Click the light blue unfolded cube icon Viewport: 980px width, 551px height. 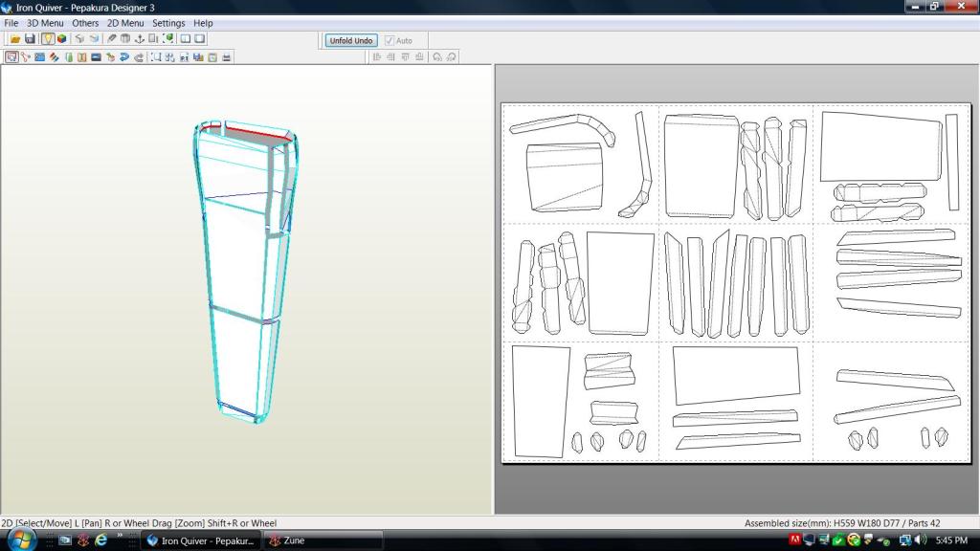tap(94, 38)
